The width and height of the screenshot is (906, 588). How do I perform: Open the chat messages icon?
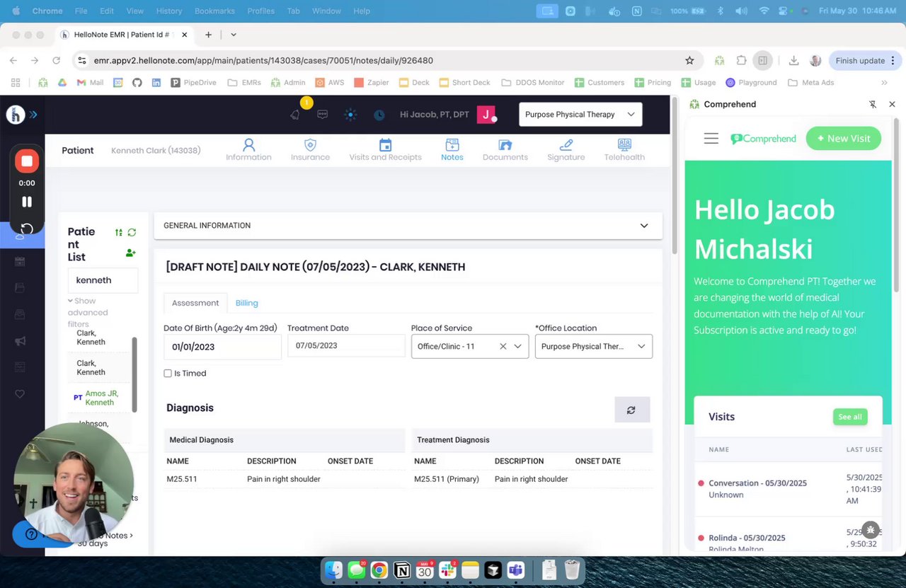[322, 115]
